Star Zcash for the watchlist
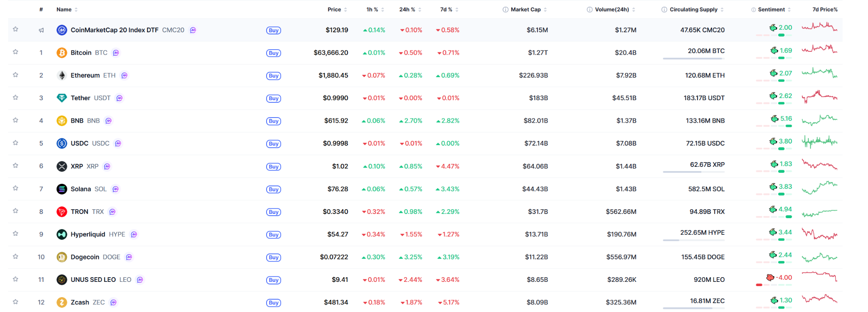The height and width of the screenshot is (312, 868). click(x=15, y=302)
